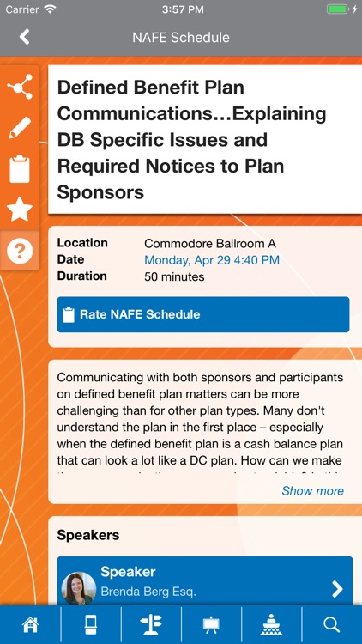
Task: Expand description with Show more
Action: [x=313, y=491]
